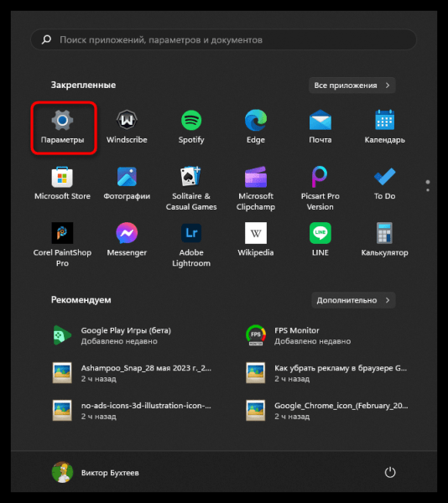Launch Picsart Pro Version
This screenshot has height=503, width=448.
320,189
